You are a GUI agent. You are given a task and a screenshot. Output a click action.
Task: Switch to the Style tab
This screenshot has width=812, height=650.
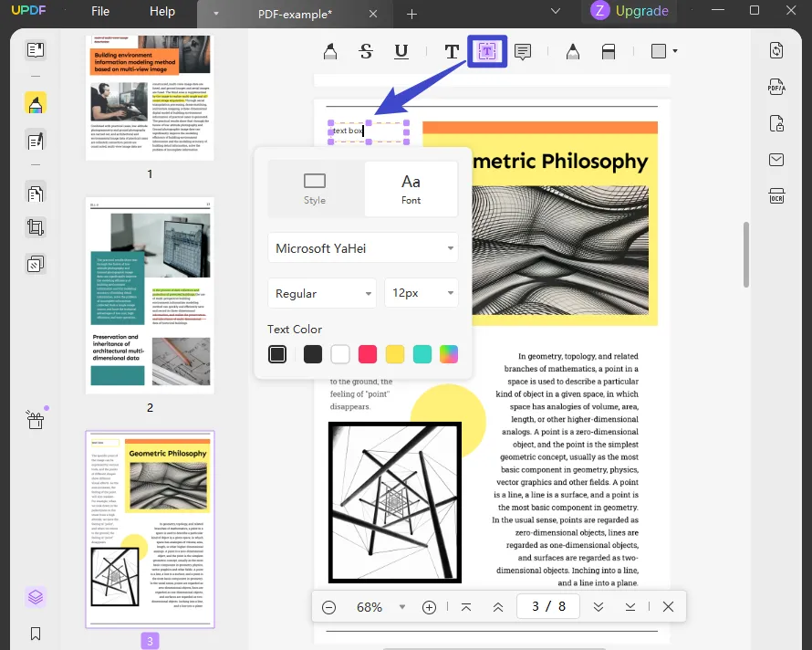point(315,189)
